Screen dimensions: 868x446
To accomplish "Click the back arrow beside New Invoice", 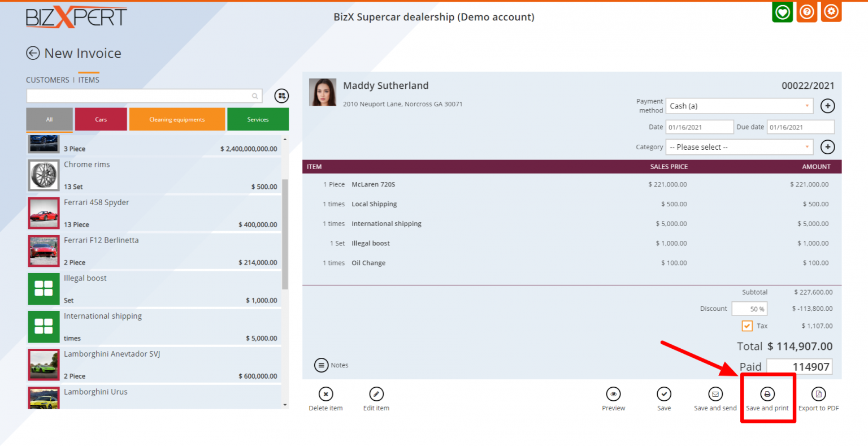I will (33, 53).
